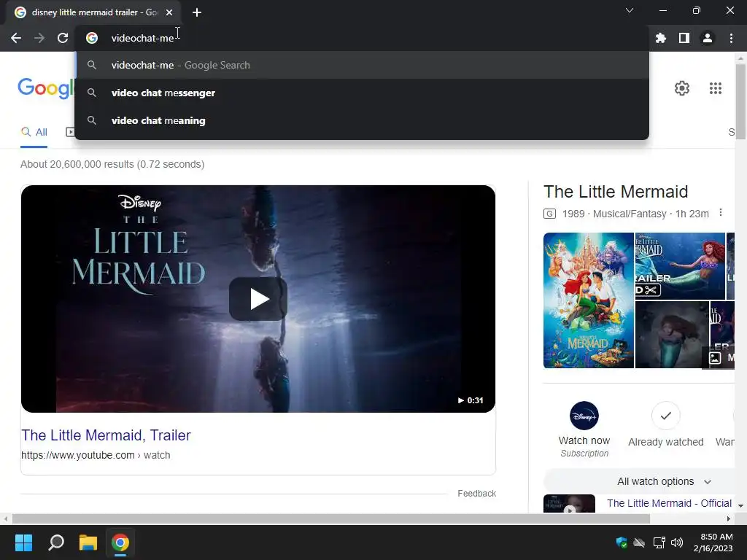Click the horizontal scrollbar thumb

[x=331, y=519]
